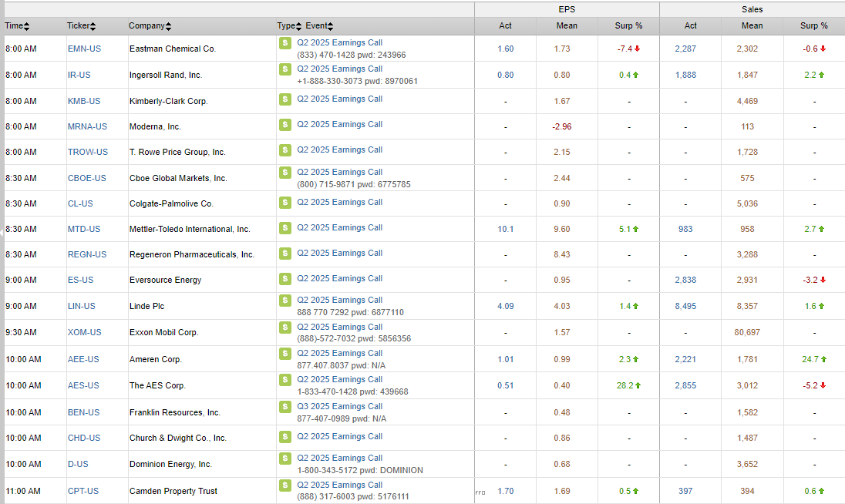Click the earnings icon for Dominion Energy
This screenshot has width=845, height=504.
[285, 459]
